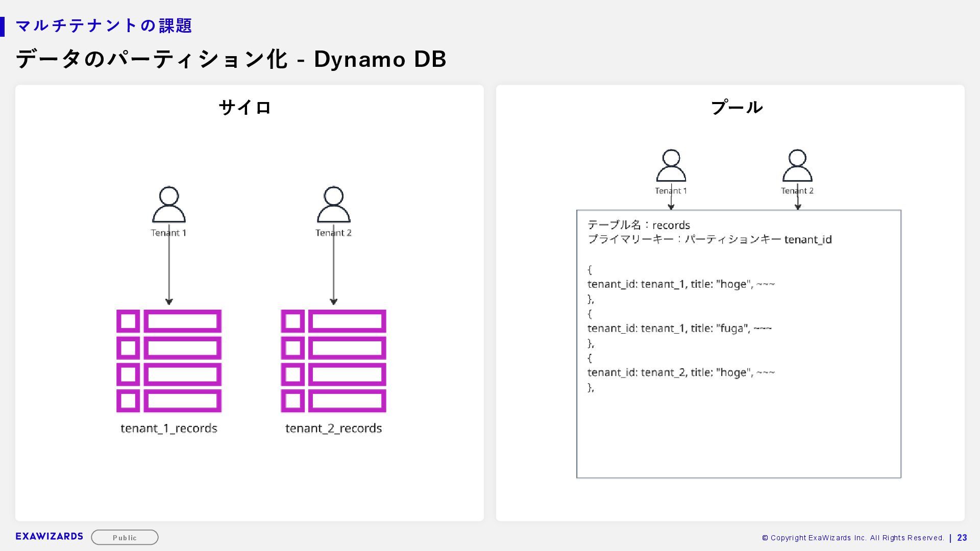Click the page number 23
The height and width of the screenshot is (551, 980).
click(x=962, y=538)
